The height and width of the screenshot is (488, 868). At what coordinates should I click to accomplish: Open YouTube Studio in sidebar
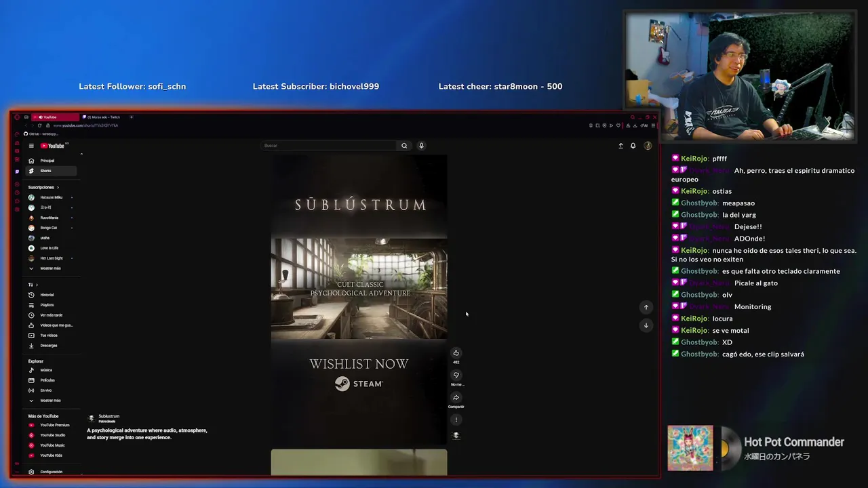tap(52, 435)
